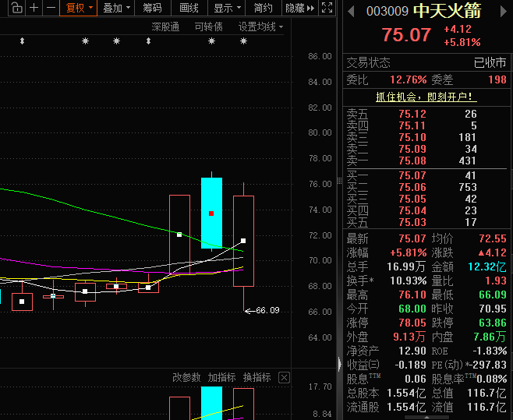Image resolution: width=513 pixels, height=420 pixels.
Task: Go to previous stock with left arrow
Action: (x=351, y=12)
